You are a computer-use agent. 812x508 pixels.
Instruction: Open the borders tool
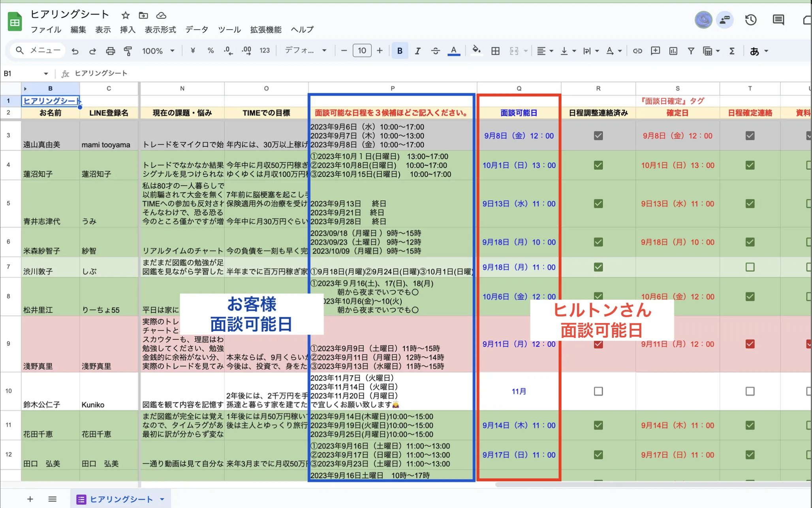click(x=495, y=51)
